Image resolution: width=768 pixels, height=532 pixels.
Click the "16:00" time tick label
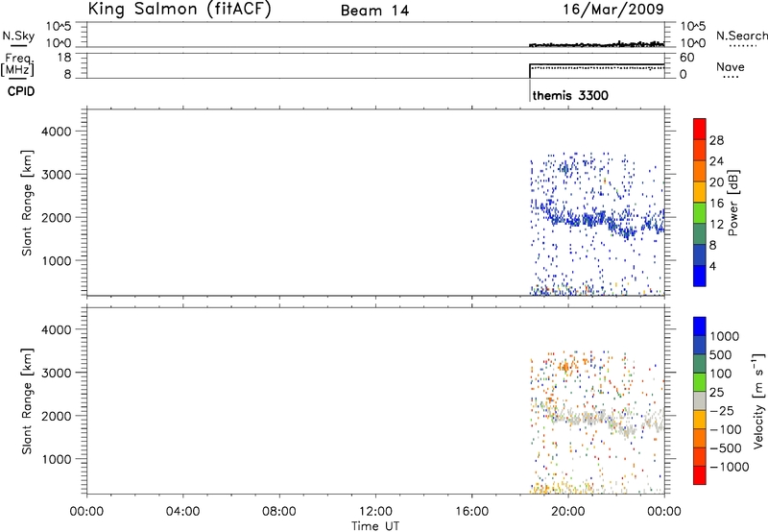click(471, 512)
